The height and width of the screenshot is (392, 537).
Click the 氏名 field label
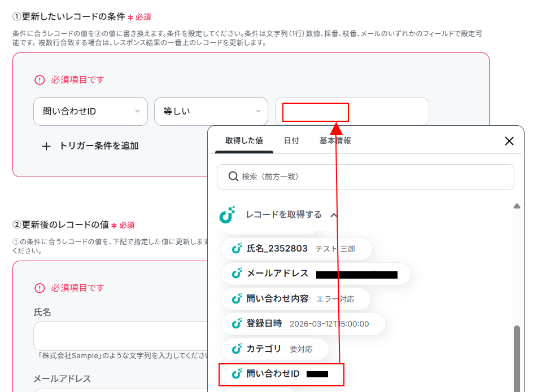[42, 312]
